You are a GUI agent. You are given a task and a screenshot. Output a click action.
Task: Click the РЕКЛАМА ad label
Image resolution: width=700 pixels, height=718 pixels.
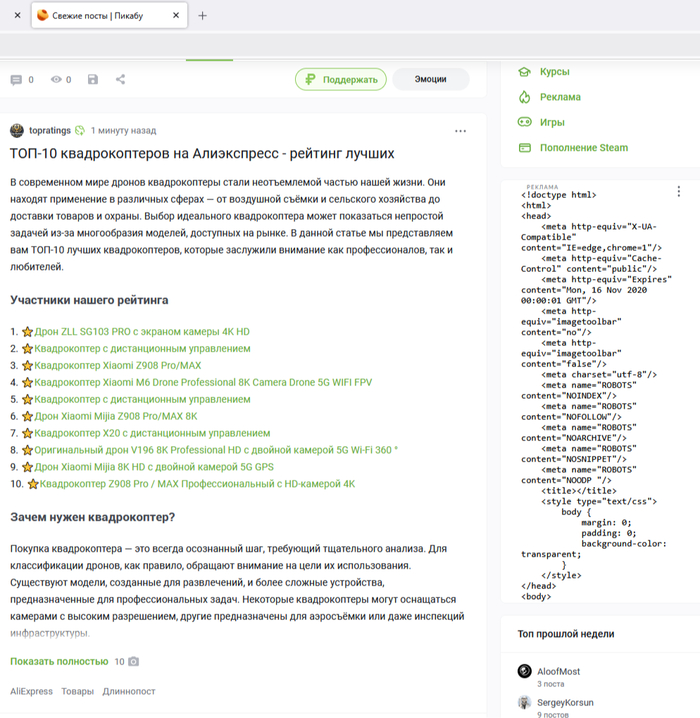pos(542,187)
